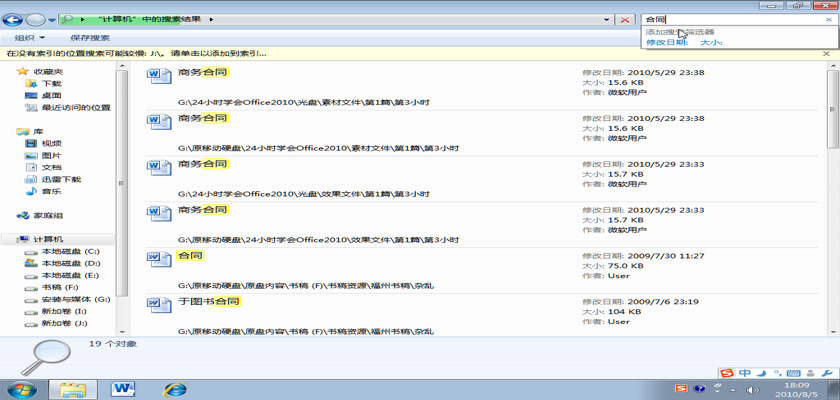
Task: Open the 音乐 music library icon
Action: [32, 191]
